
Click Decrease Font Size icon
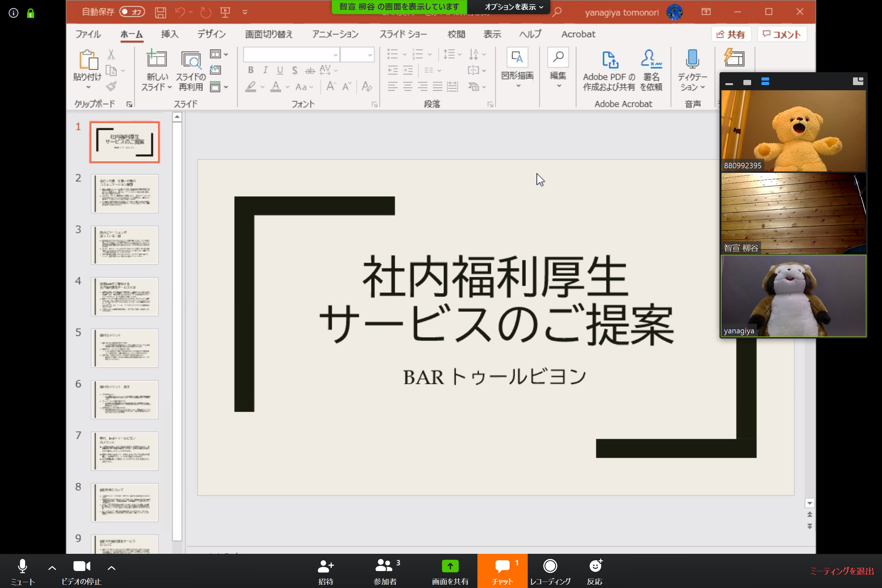click(x=347, y=87)
